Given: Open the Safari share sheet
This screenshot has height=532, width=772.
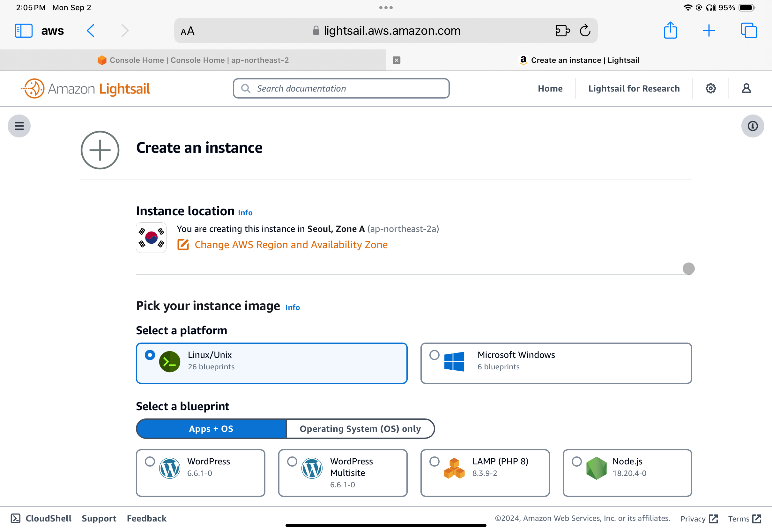Looking at the screenshot, I should coord(670,30).
